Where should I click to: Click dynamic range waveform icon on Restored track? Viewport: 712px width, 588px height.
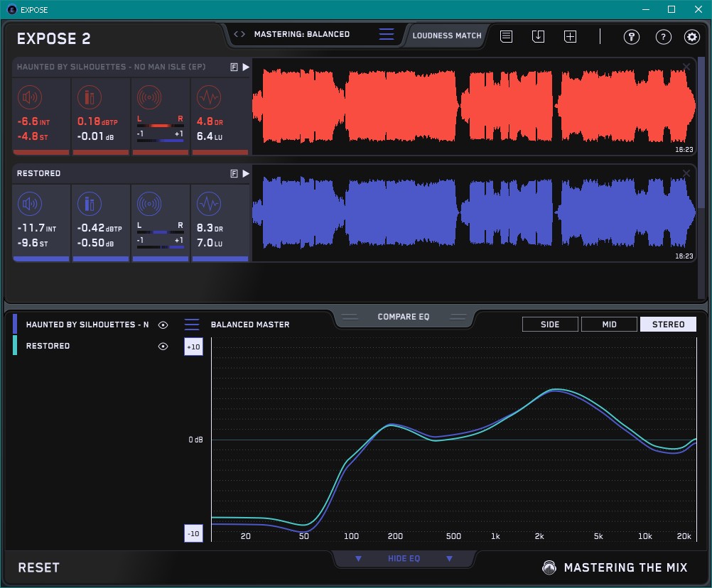[208, 205]
